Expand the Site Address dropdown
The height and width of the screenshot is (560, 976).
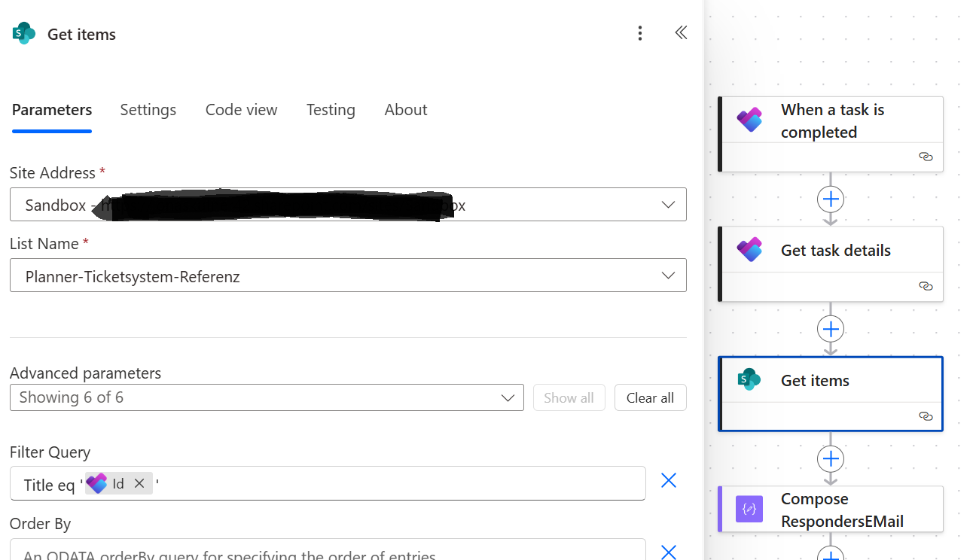click(x=667, y=205)
